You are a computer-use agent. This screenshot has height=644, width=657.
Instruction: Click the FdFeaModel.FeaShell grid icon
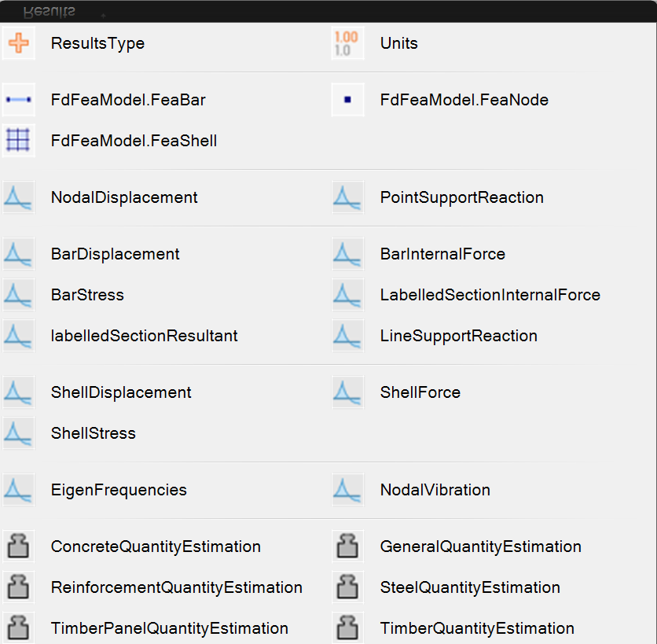[x=19, y=141]
